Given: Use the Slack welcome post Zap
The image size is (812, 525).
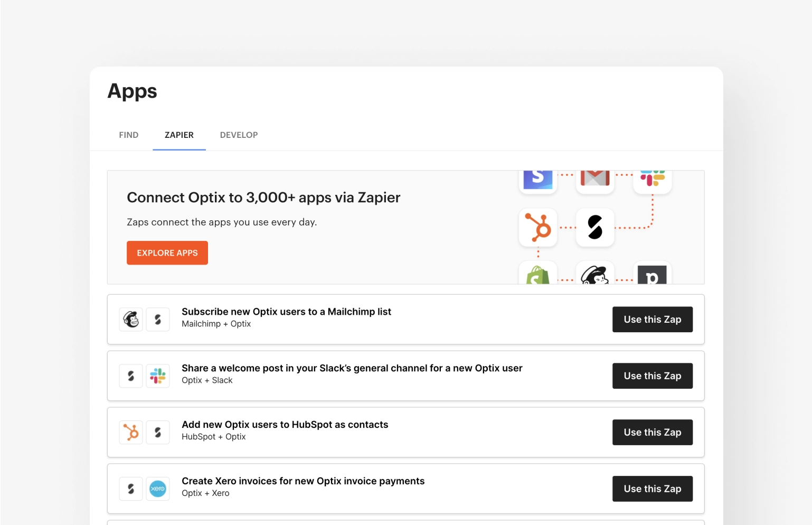Looking at the screenshot, I should coord(653,376).
